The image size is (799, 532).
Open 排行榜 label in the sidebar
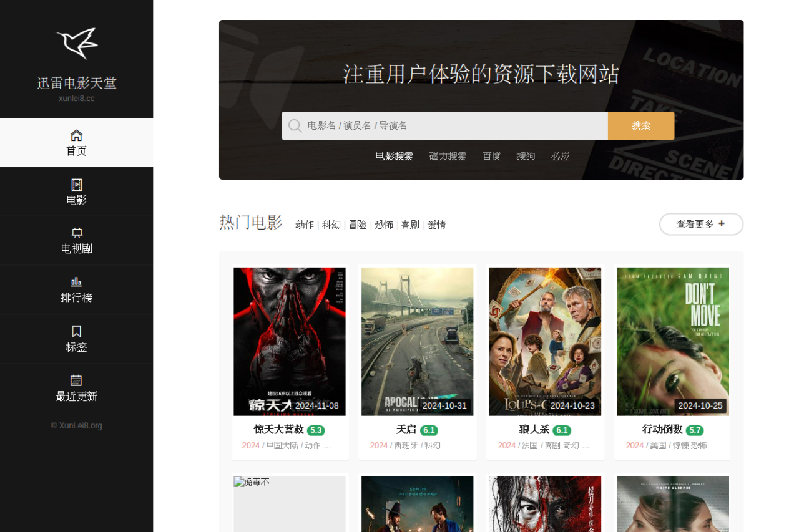coord(76,298)
